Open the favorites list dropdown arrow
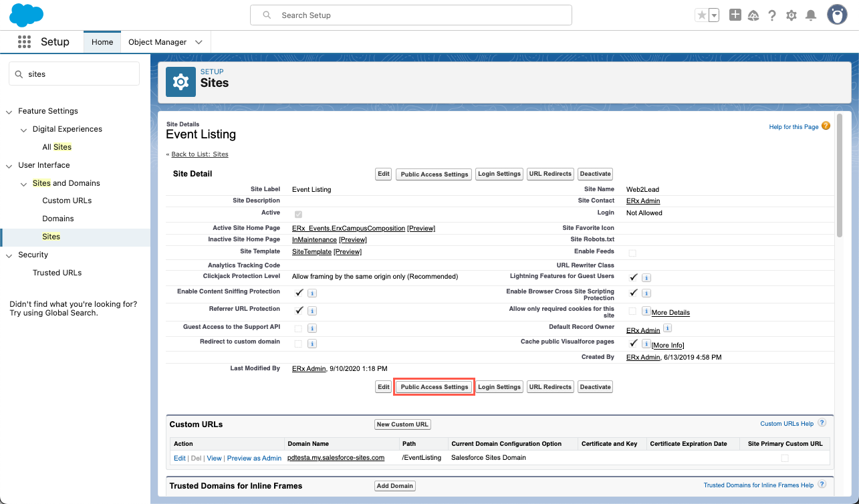 (714, 15)
